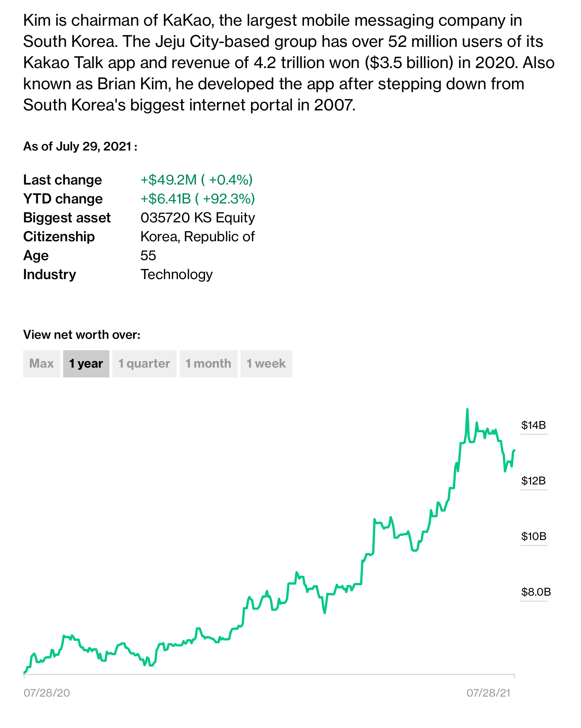Click the highest peak of the chart line

tap(468, 410)
